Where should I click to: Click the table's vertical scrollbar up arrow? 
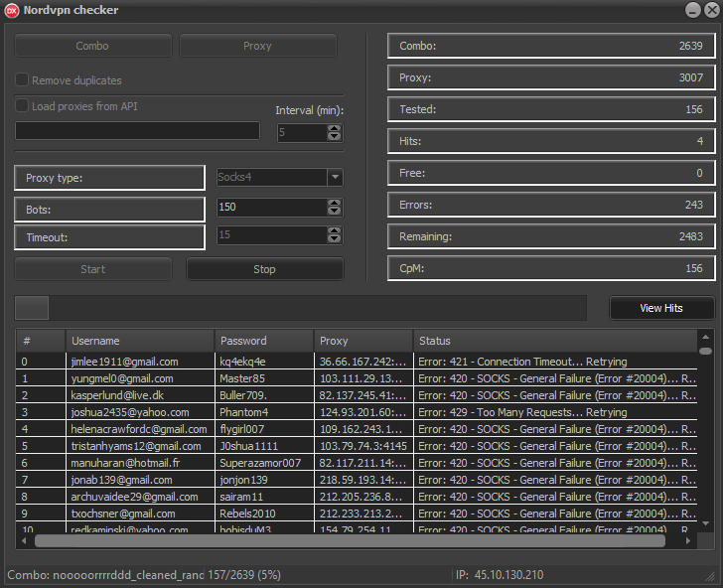click(x=705, y=337)
